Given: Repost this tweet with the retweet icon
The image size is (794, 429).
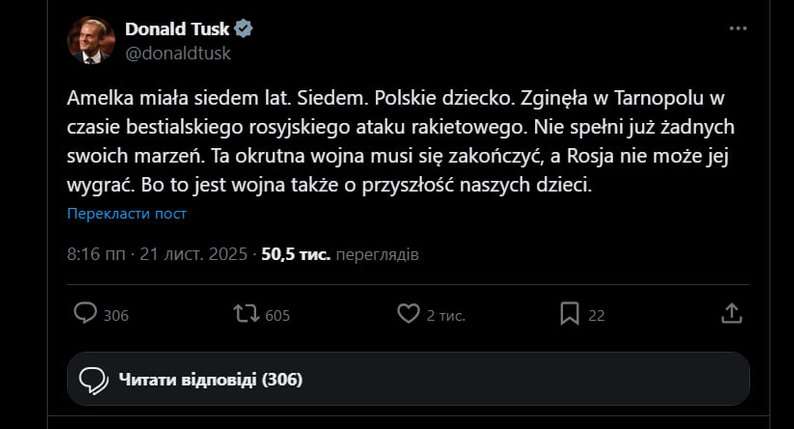Looking at the screenshot, I should coord(244,314).
